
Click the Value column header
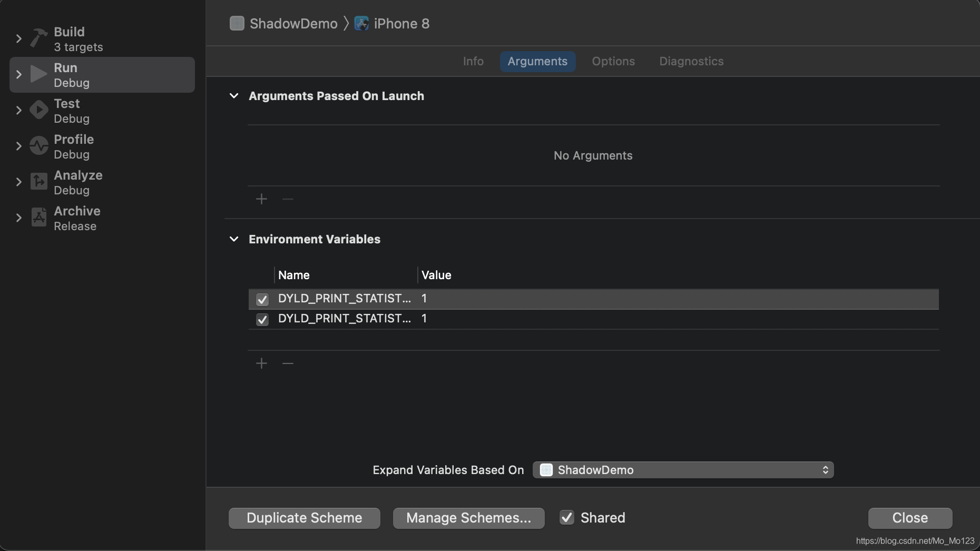(436, 275)
